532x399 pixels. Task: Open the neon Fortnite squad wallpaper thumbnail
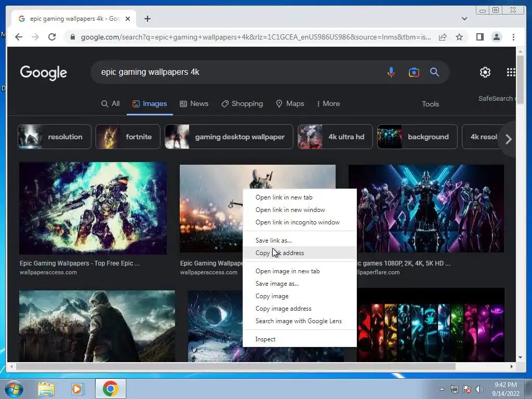tap(426, 208)
